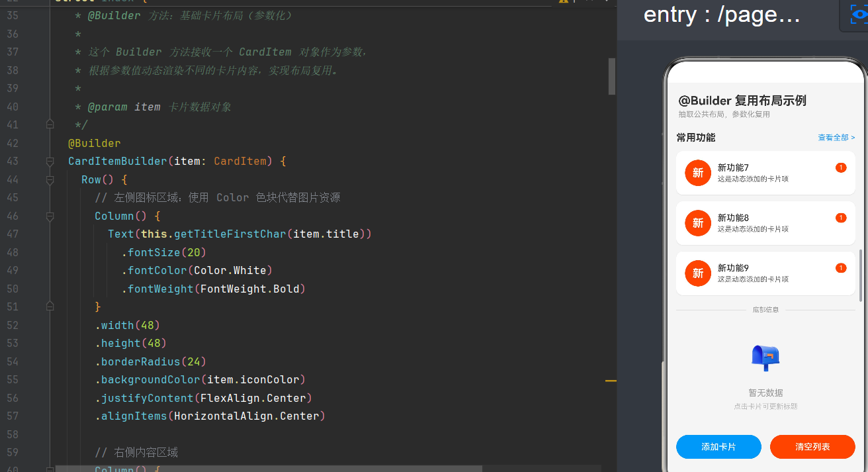Click the .borderRadius(24) line

pos(150,361)
